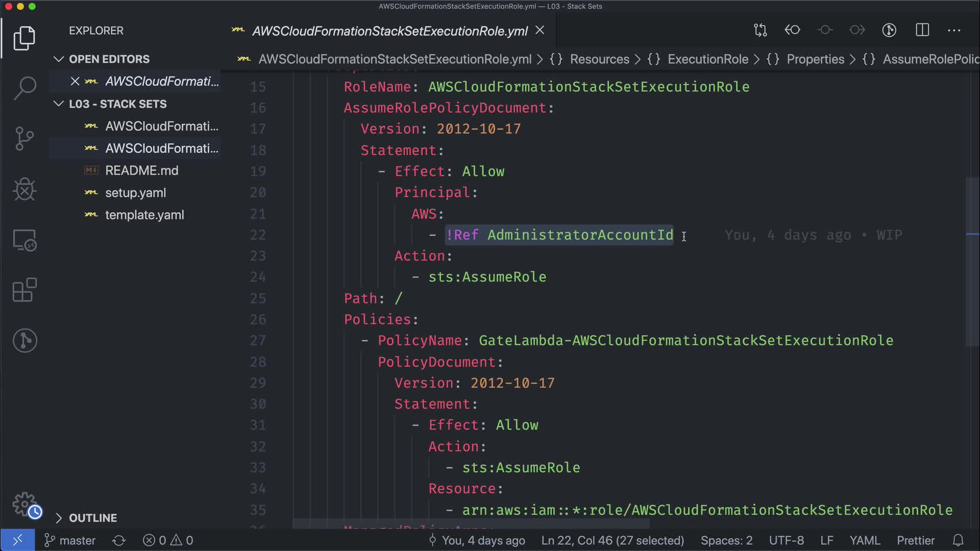
Task: Change the YAML language mode
Action: click(864, 540)
